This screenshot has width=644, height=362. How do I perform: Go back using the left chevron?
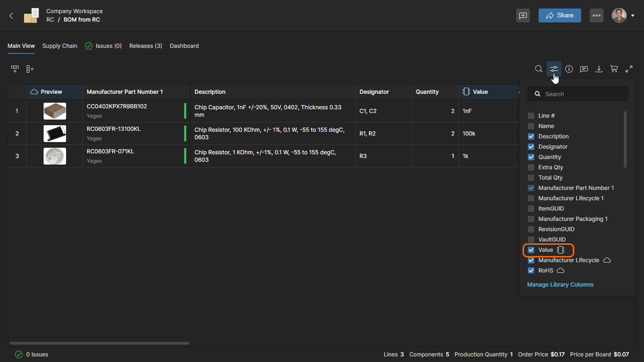click(x=12, y=15)
